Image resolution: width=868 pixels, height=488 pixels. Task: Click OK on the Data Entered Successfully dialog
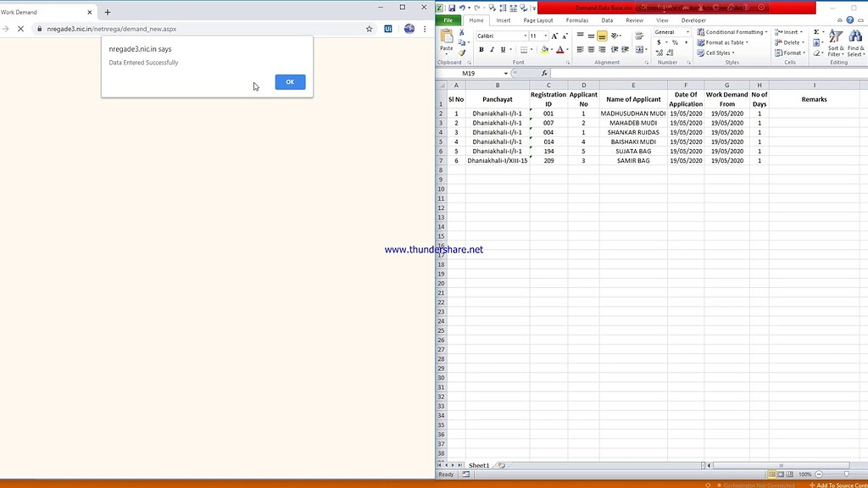coord(289,81)
